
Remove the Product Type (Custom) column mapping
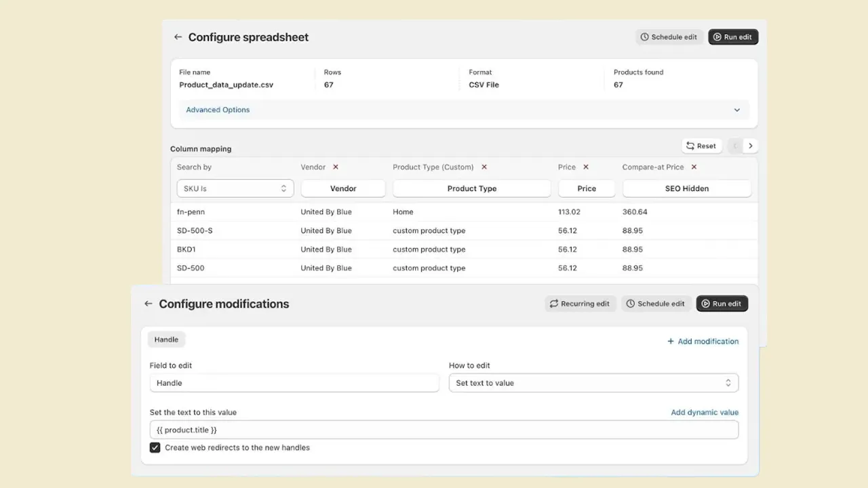(x=484, y=167)
